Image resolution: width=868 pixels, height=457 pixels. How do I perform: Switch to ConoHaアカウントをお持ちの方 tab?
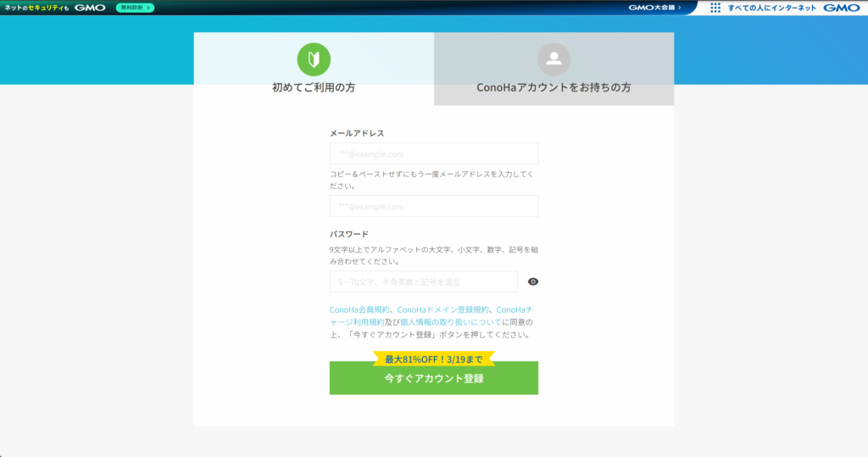(x=554, y=87)
